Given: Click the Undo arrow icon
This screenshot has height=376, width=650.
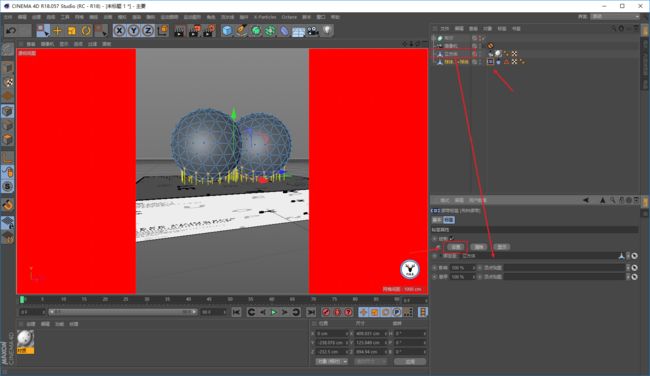Looking at the screenshot, I should point(11,31).
